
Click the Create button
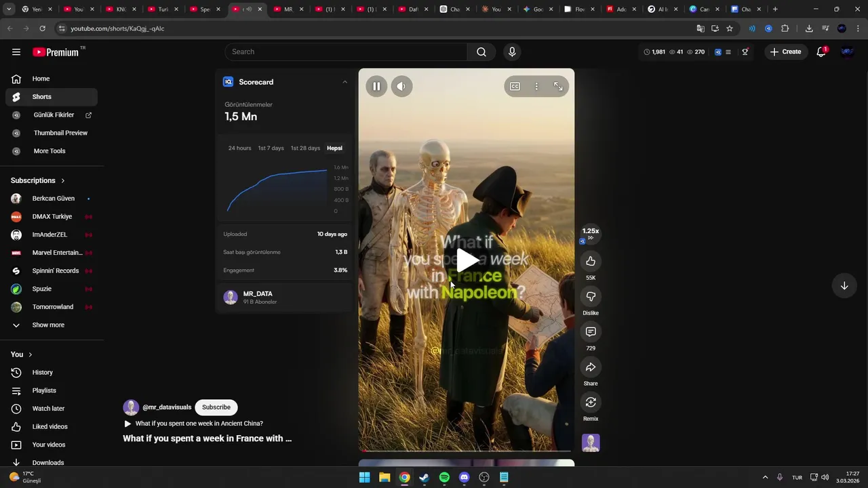click(x=785, y=52)
